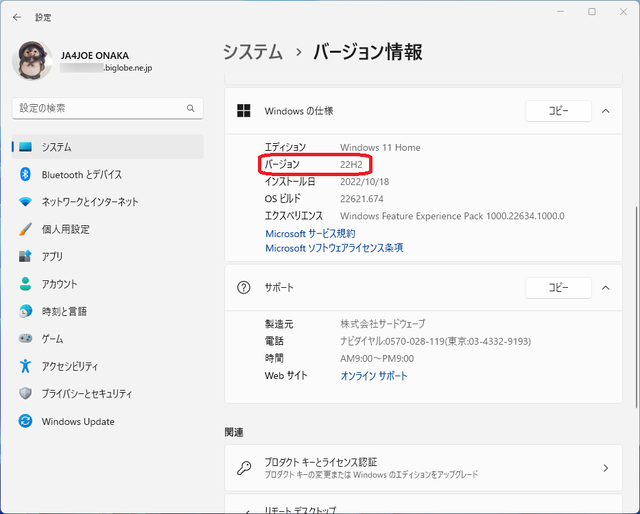The image size is (640, 514).
Task: Click install date 2022/10/18
Action: 365,182
